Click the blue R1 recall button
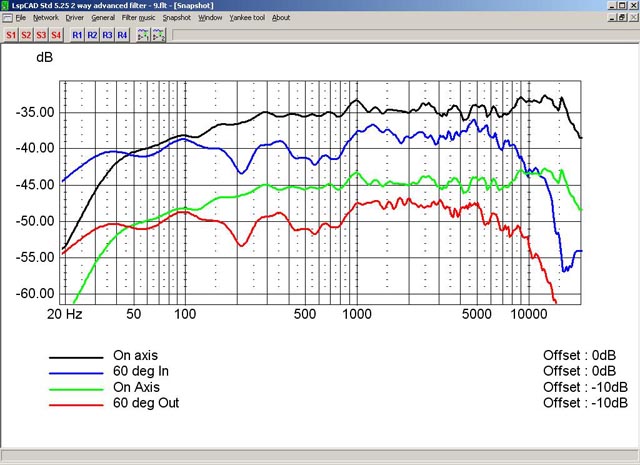Viewport: 640px width, 465px height. 77,35
